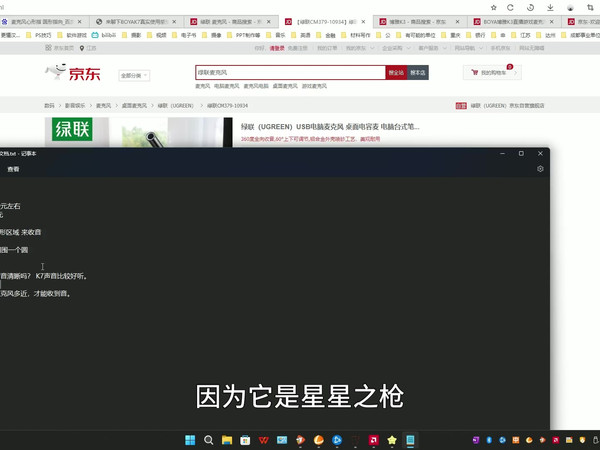Expand 我的京东 dropdown in JD top bar
Image resolution: width=600 pixels, height=450 pixels.
(360, 48)
